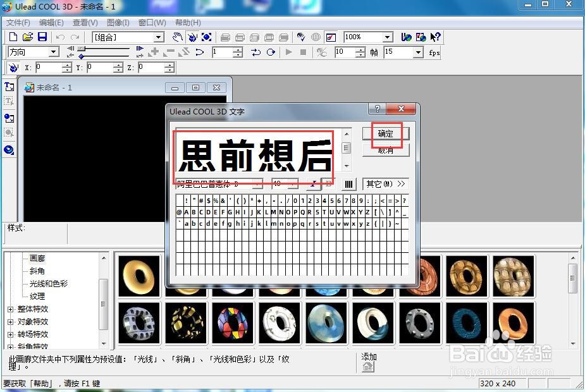Click the image export icon near help

tap(421, 37)
